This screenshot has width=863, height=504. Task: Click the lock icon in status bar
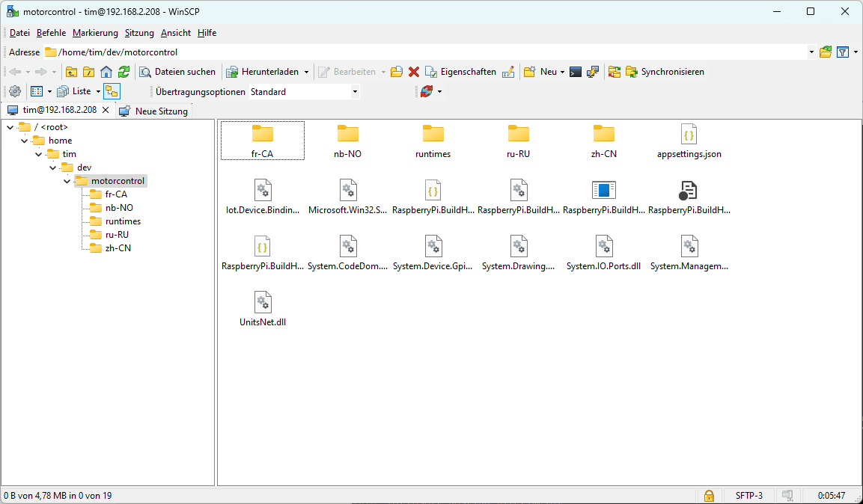coord(708,495)
